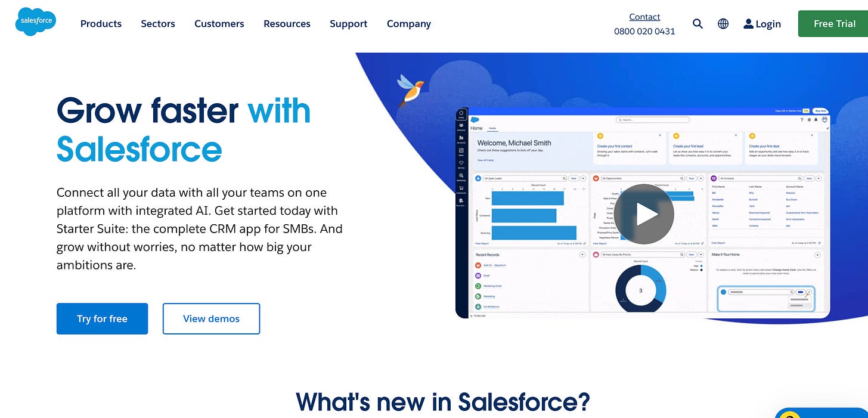Click the Buy Now button in demo

(821, 111)
